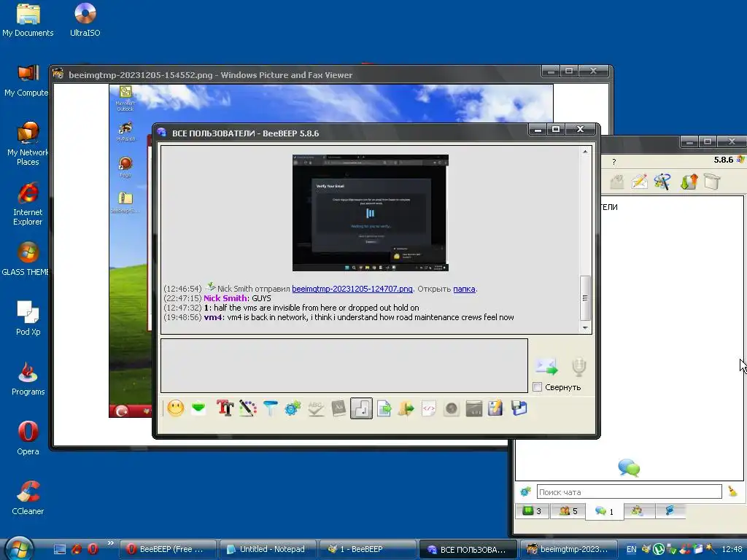Screen dimensions: 747x560
Task: Open the папка folder link
Action: tap(464, 289)
